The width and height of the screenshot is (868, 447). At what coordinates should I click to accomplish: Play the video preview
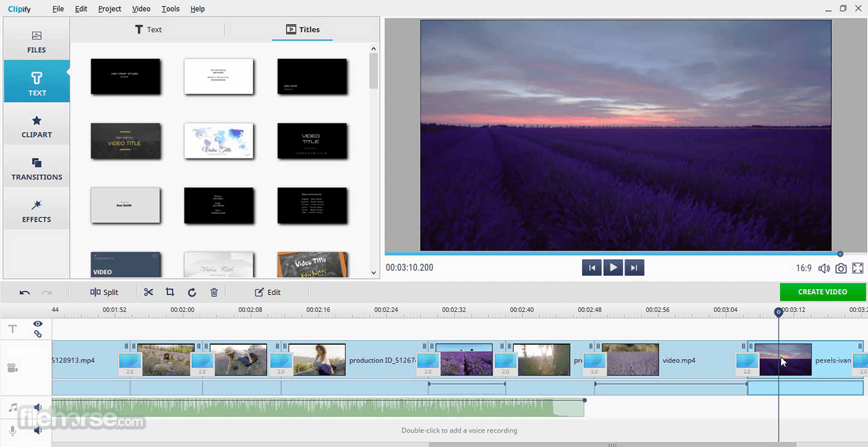point(613,267)
